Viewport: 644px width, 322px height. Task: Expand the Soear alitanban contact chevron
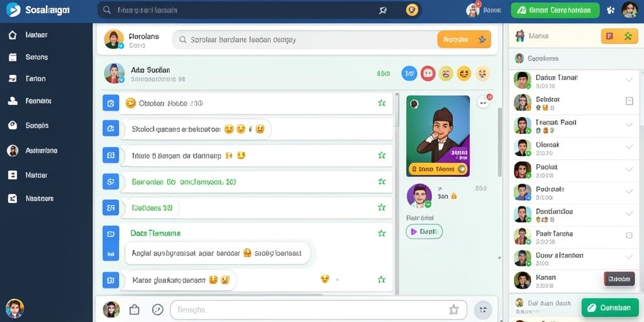(629, 257)
